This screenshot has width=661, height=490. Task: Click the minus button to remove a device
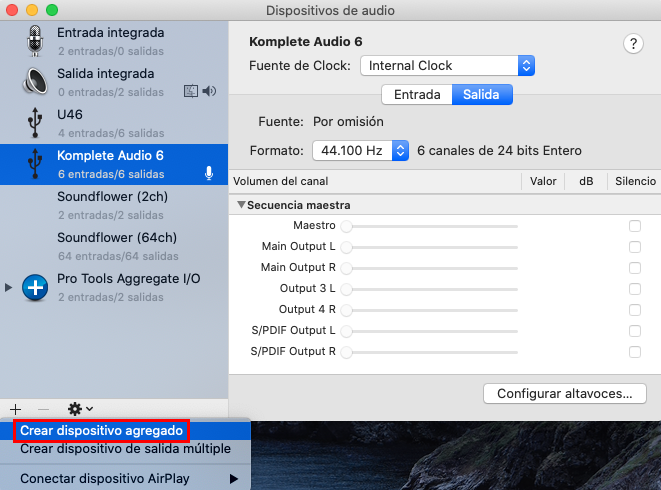[43, 409]
